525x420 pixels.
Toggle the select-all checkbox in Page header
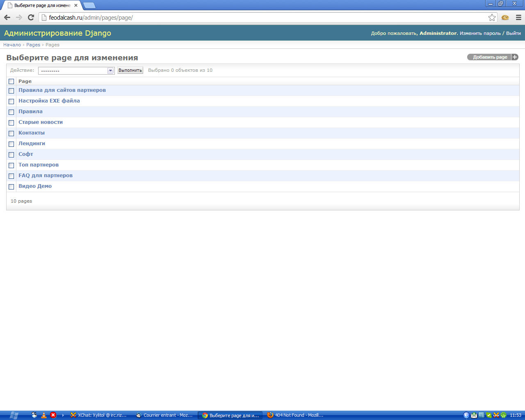pos(11,81)
